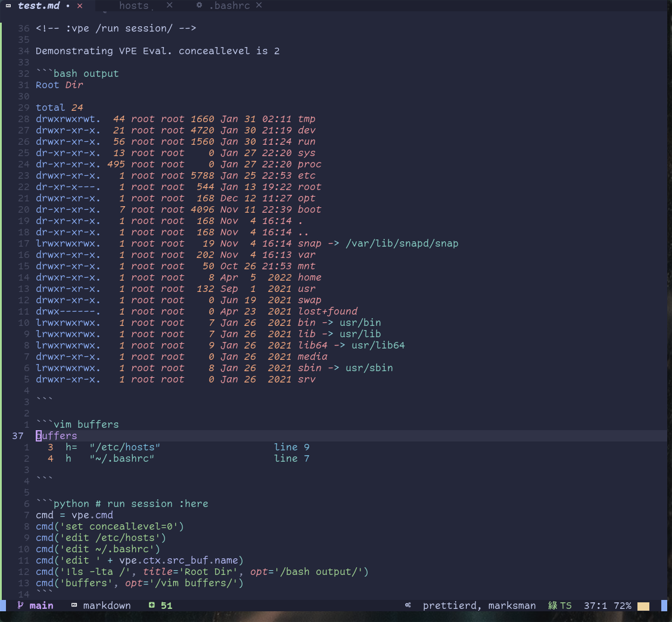Viewport: 672px width, 622px height.
Task: Click the proc directory listing row
Action: point(178,164)
